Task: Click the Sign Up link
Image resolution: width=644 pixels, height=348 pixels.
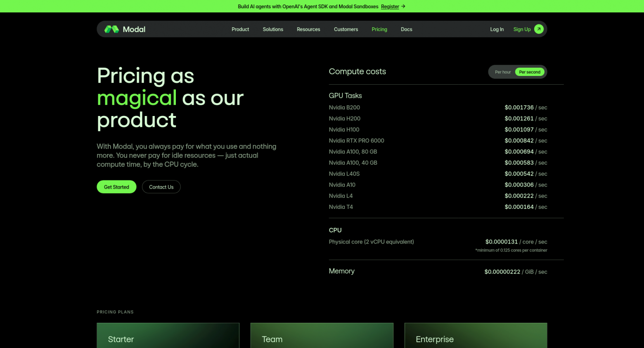Action: pyautogui.click(x=522, y=29)
